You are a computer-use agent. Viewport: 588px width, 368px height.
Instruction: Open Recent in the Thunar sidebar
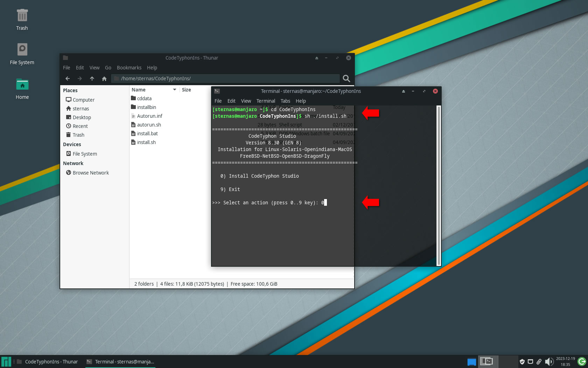77,126
